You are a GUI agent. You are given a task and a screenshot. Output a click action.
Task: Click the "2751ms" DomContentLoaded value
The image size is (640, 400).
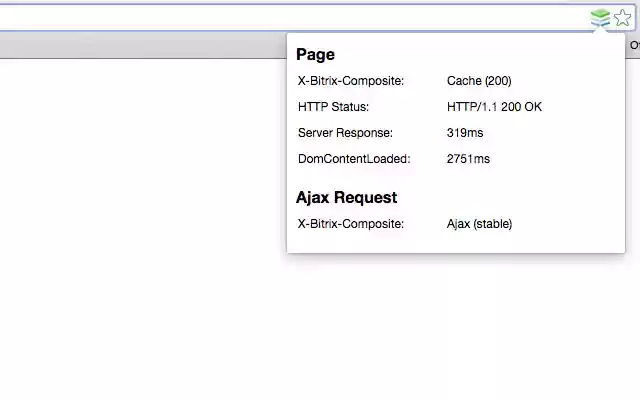click(x=468, y=159)
